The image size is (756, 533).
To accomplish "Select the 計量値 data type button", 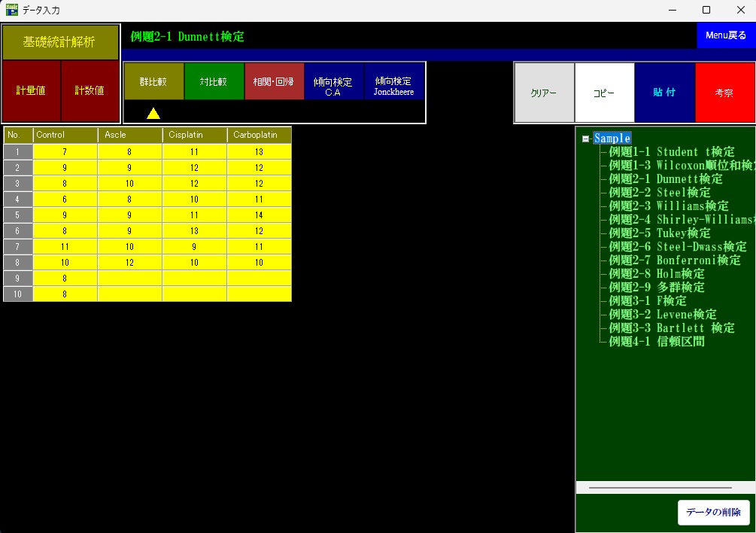I will click(x=31, y=90).
